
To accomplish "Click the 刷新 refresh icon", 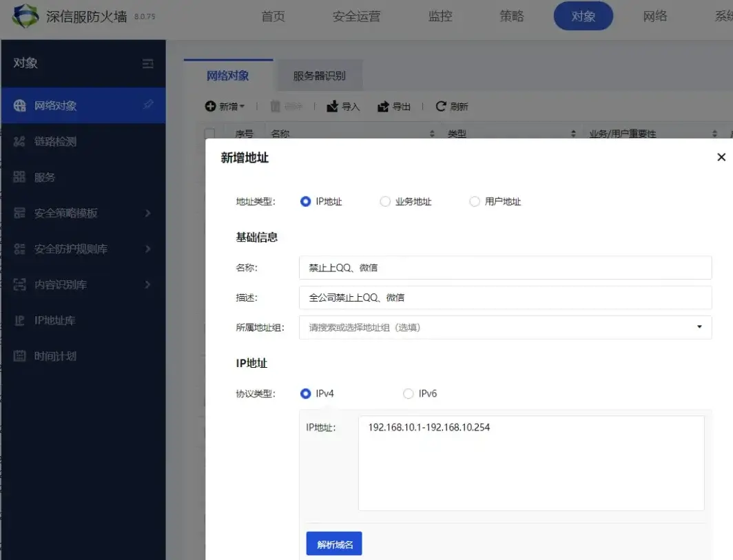I will [x=440, y=106].
